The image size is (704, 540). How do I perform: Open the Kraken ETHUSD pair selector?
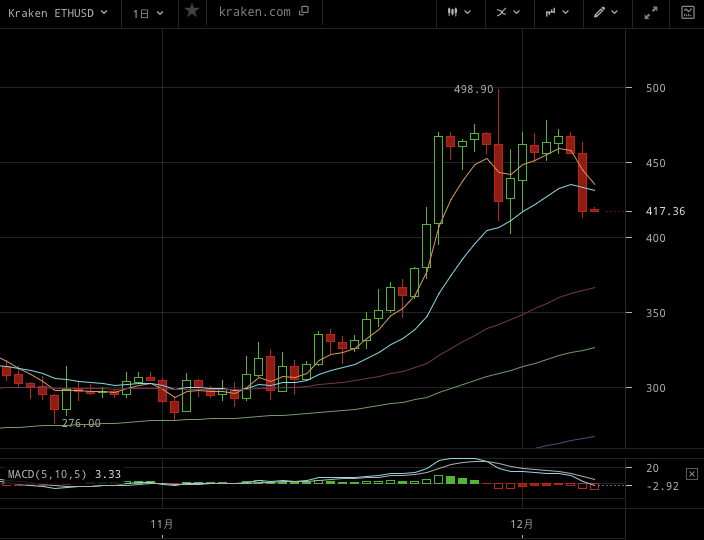tap(58, 13)
